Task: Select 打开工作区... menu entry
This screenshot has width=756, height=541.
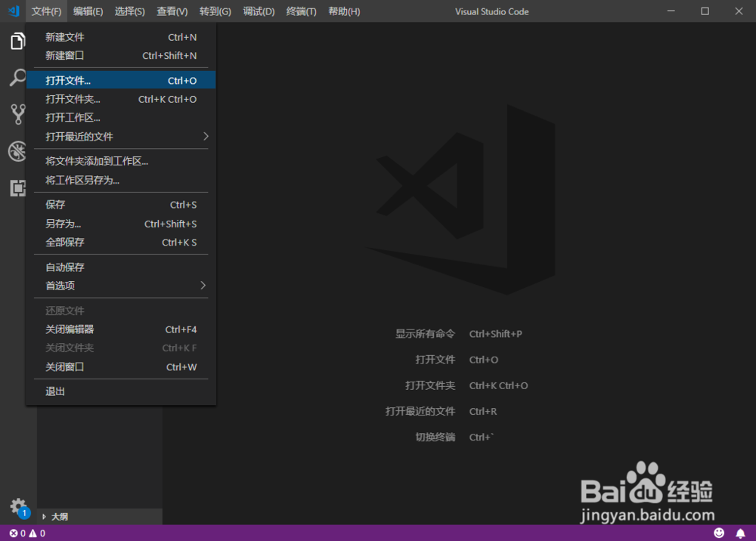Action: click(121, 118)
